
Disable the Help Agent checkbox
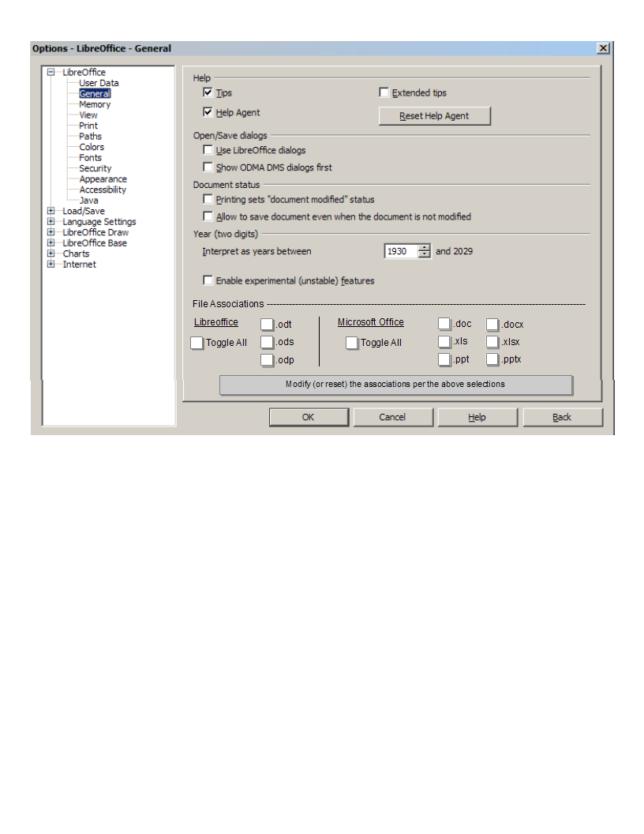point(208,113)
